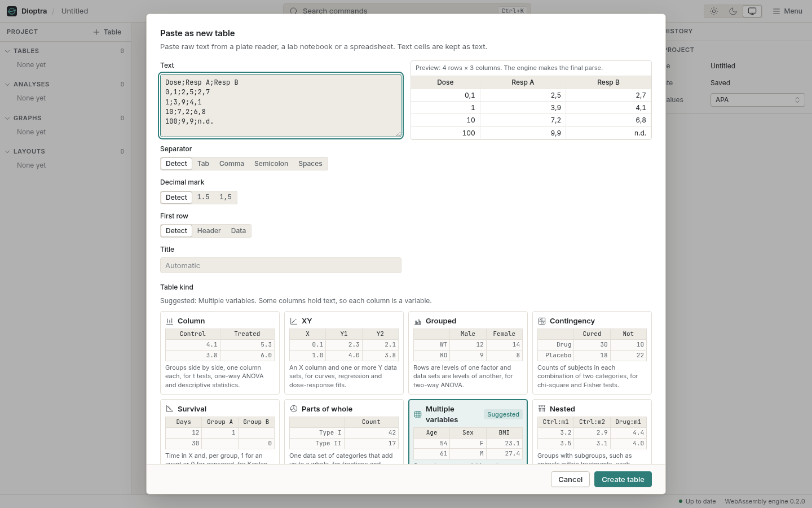Select the Nested table kind card

click(592, 431)
